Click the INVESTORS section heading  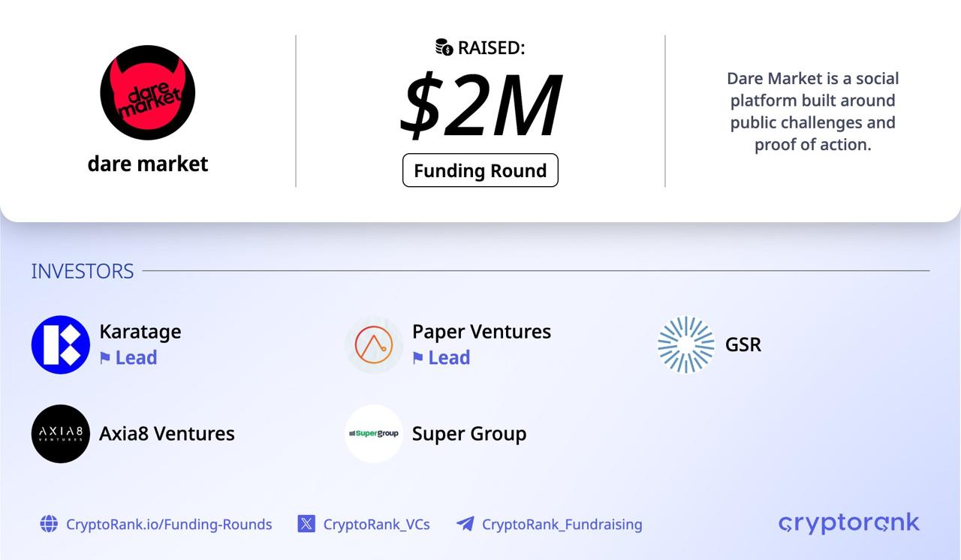83,271
